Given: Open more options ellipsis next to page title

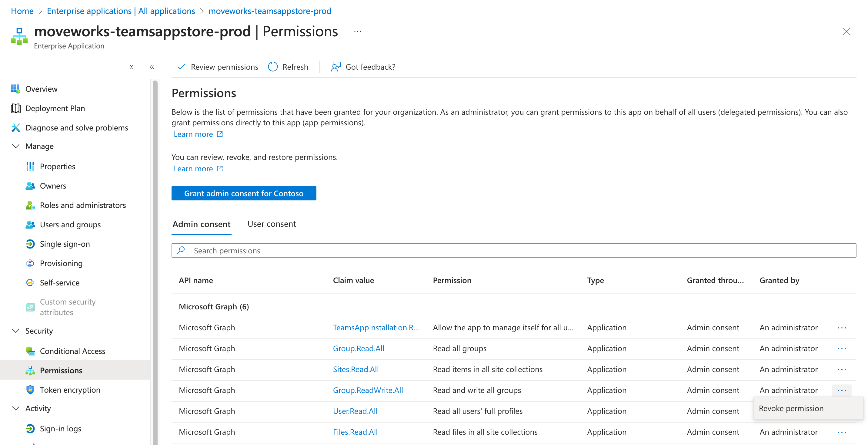Looking at the screenshot, I should pyautogui.click(x=358, y=32).
